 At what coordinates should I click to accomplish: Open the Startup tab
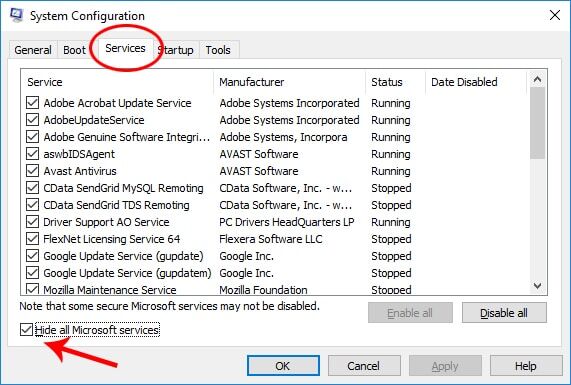(x=176, y=50)
